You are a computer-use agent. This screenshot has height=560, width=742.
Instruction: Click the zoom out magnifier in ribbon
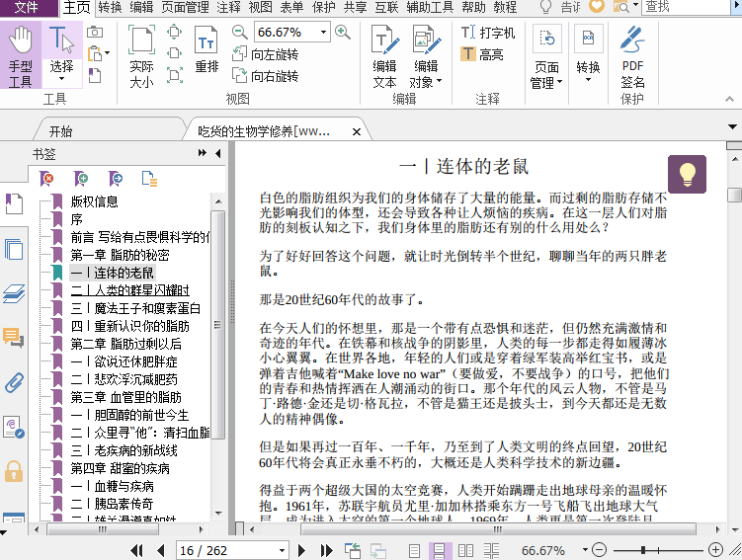pyautogui.click(x=240, y=33)
